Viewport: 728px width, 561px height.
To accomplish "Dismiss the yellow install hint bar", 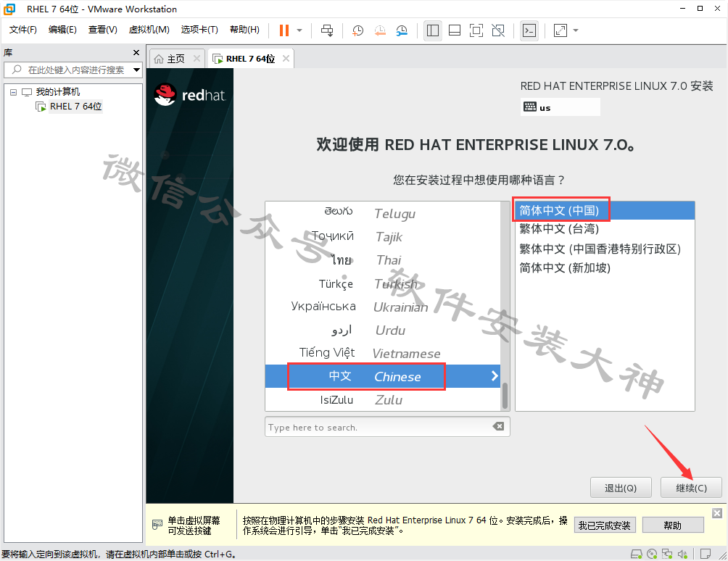I will (717, 512).
